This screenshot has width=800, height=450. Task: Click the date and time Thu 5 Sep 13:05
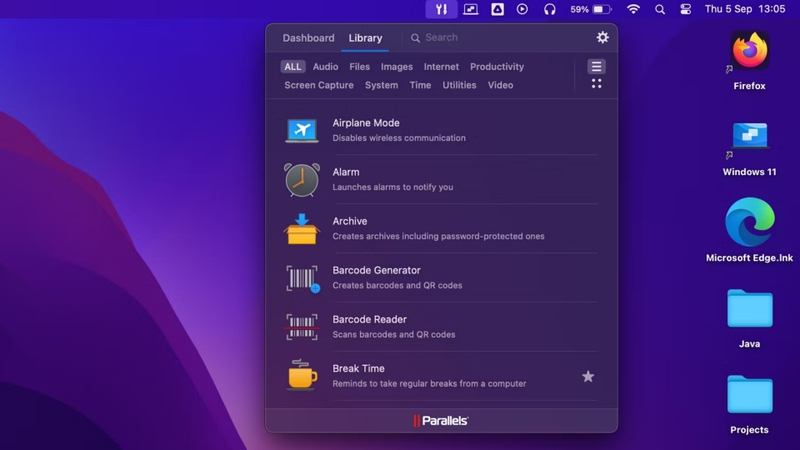point(745,9)
